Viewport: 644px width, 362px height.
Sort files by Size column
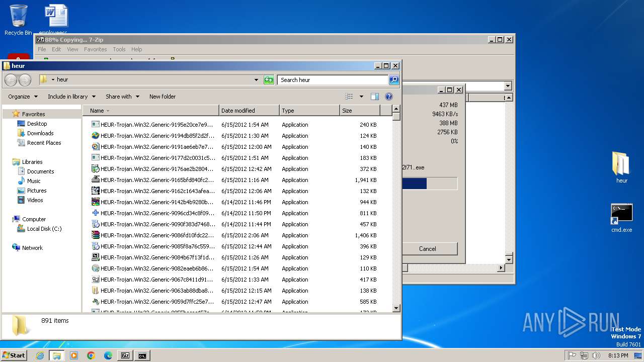click(360, 111)
